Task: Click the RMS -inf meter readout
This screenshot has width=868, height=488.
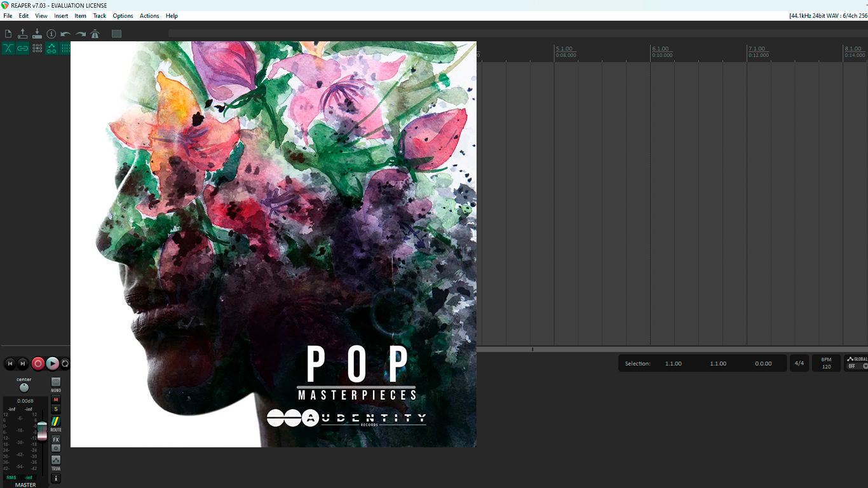Action: coord(20,478)
